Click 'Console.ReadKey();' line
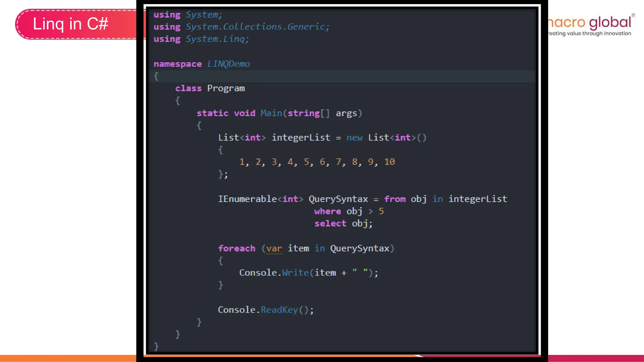 click(266, 310)
